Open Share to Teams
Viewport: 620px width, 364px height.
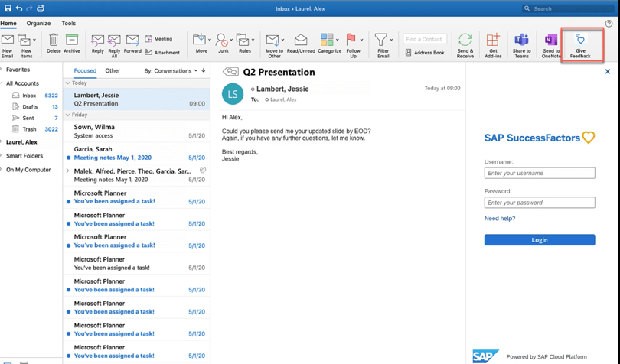[x=521, y=44]
